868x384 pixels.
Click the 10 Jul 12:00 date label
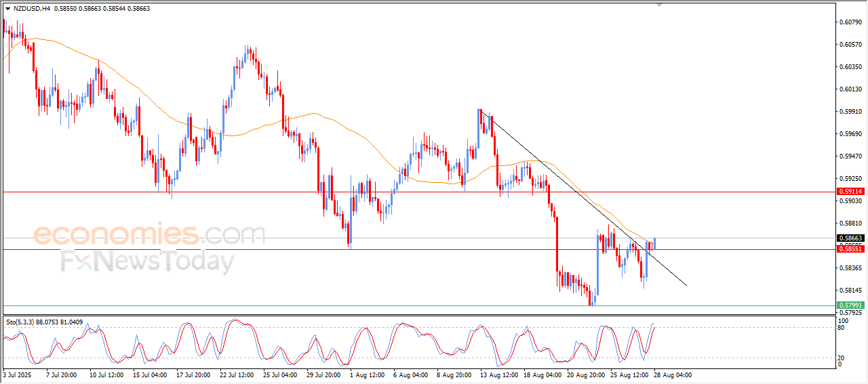coord(105,375)
